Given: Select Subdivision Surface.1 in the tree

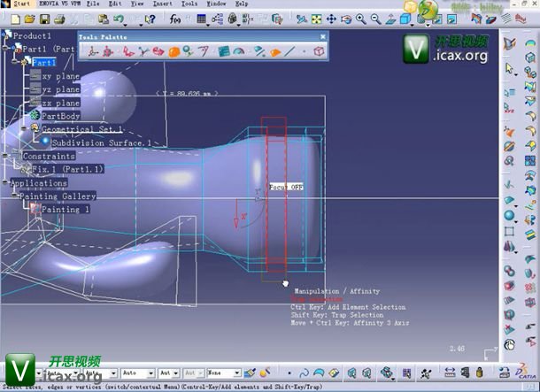Looking at the screenshot, I should [x=100, y=142].
